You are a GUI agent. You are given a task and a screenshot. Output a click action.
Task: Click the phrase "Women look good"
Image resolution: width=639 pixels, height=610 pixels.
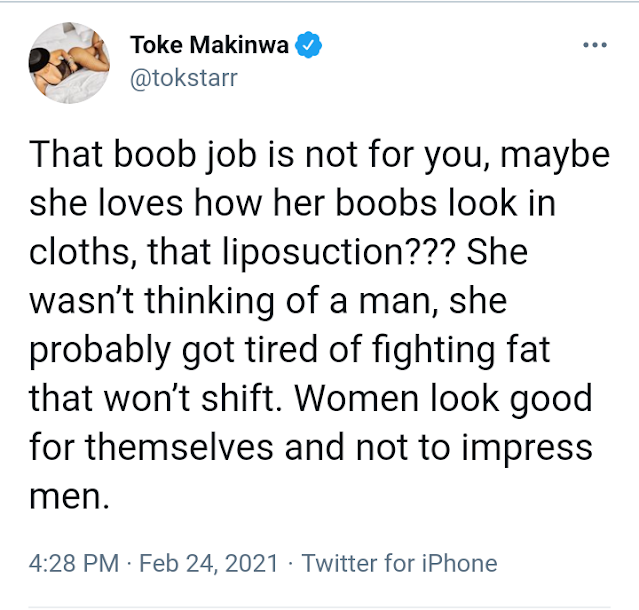tap(445, 397)
